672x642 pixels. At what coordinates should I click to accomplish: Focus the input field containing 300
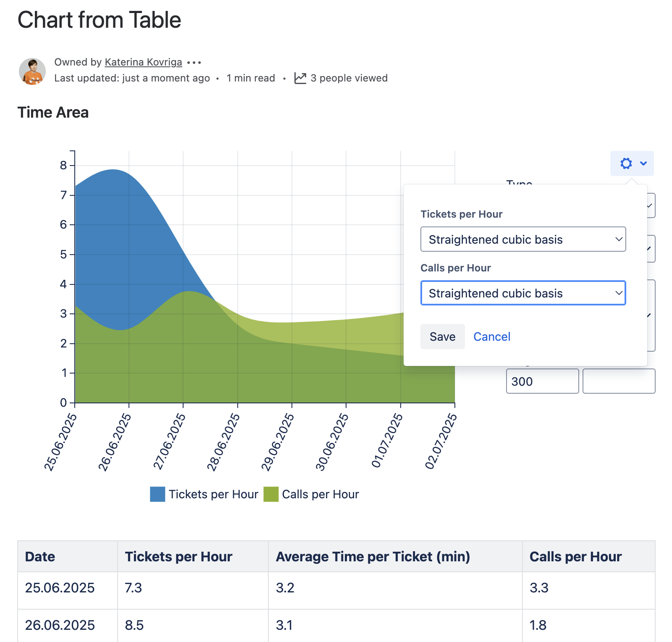click(542, 382)
